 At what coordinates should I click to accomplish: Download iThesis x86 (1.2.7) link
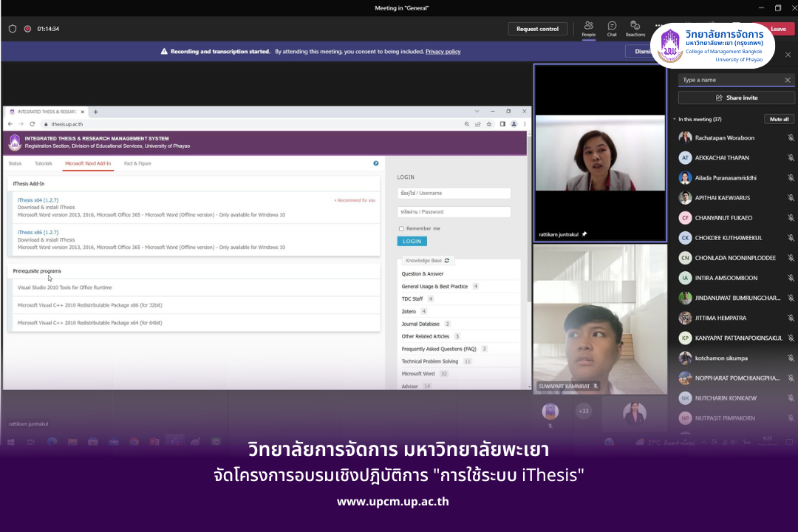click(x=38, y=232)
